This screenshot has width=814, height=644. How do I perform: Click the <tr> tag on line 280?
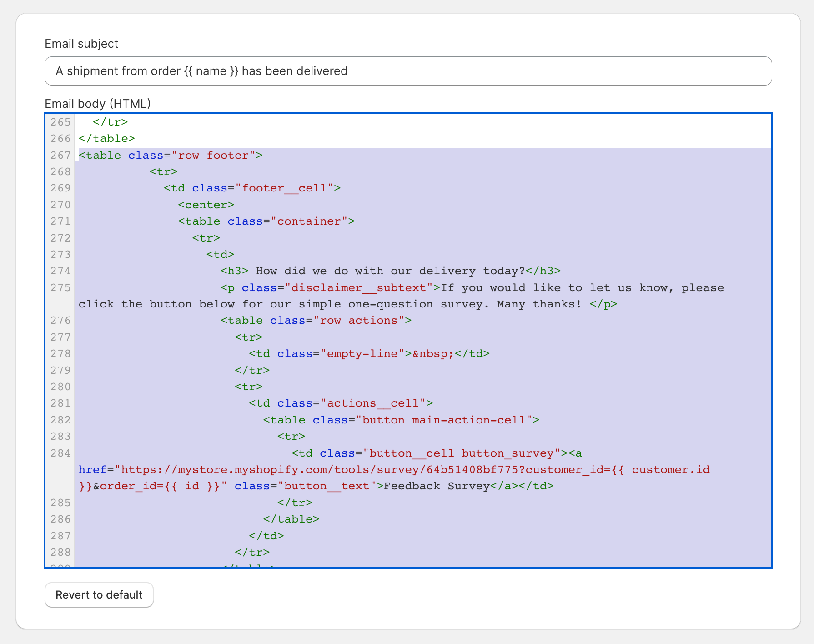pos(249,387)
